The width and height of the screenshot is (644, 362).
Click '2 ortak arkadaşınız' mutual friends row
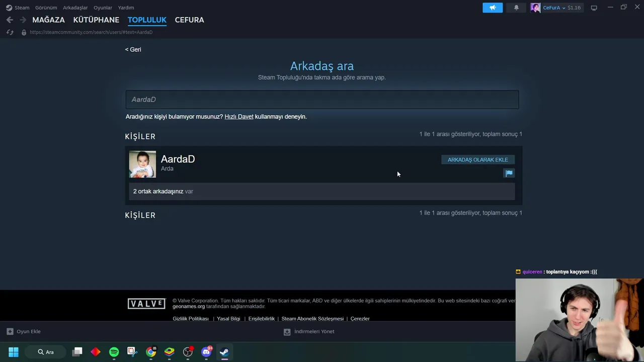(x=322, y=192)
